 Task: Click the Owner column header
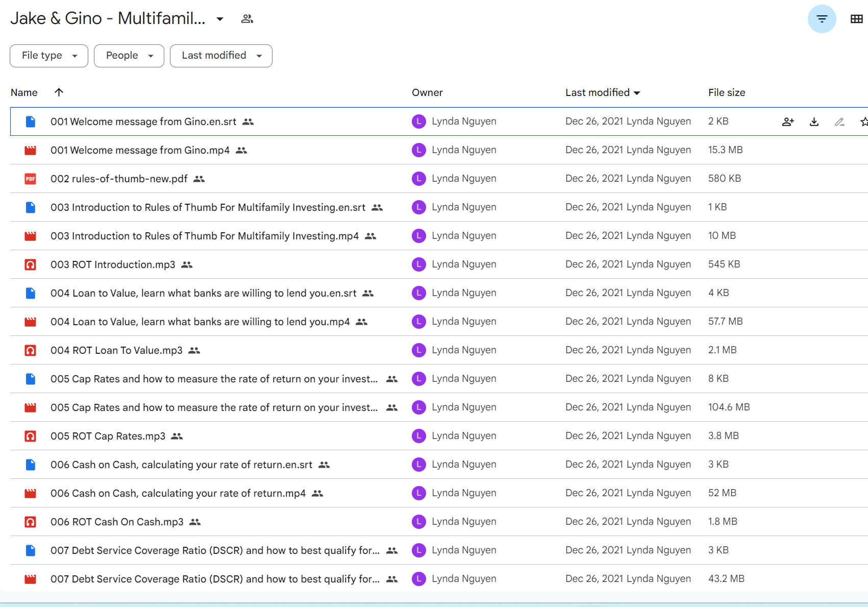(427, 92)
